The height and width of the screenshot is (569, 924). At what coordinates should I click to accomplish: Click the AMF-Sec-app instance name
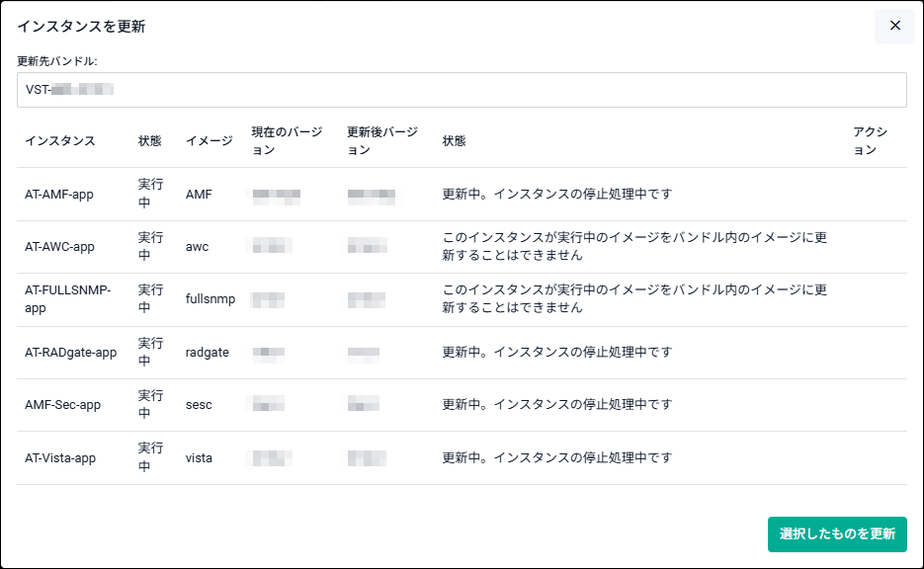tap(62, 405)
